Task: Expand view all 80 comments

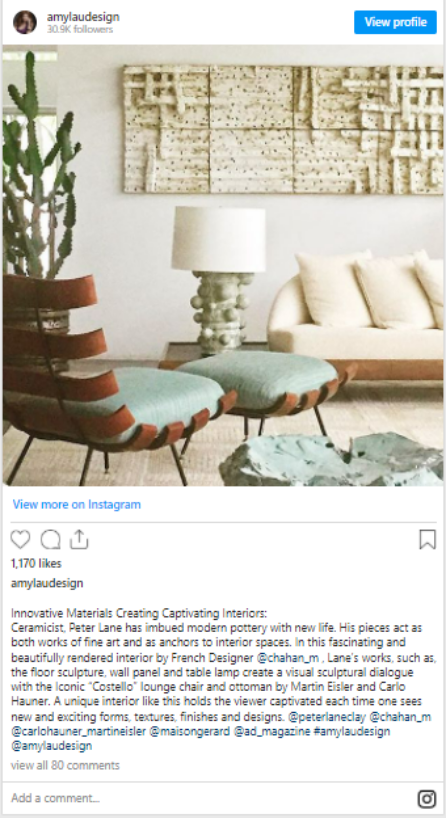Action: pos(65,765)
